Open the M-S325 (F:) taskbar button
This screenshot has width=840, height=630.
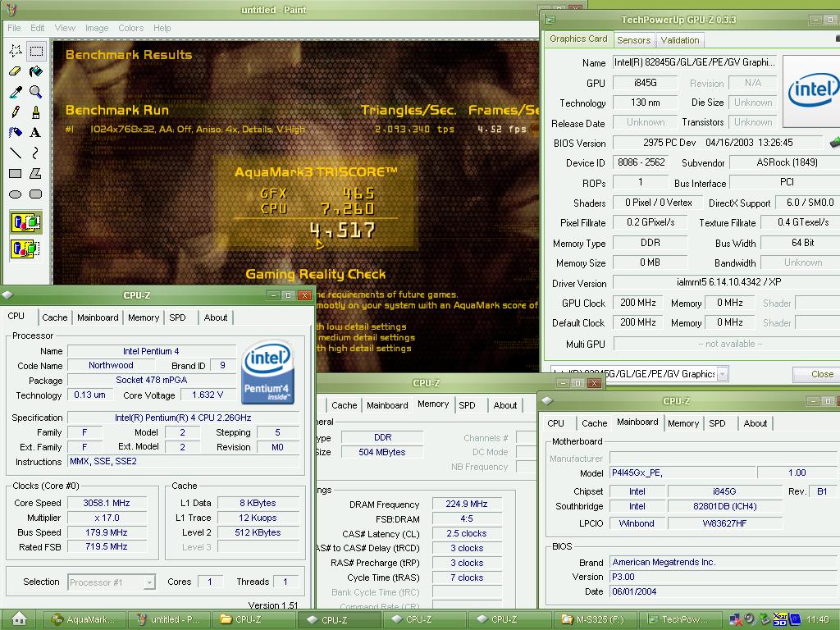(x=594, y=619)
